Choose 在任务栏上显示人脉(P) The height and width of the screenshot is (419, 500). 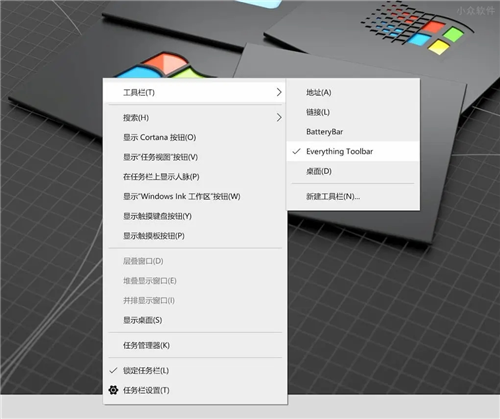[x=195, y=176]
